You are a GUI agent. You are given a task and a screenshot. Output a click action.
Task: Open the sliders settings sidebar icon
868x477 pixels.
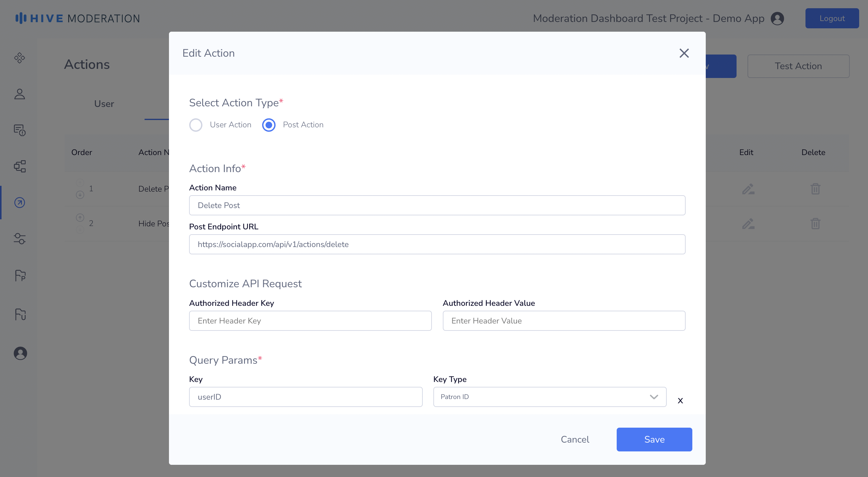20,239
